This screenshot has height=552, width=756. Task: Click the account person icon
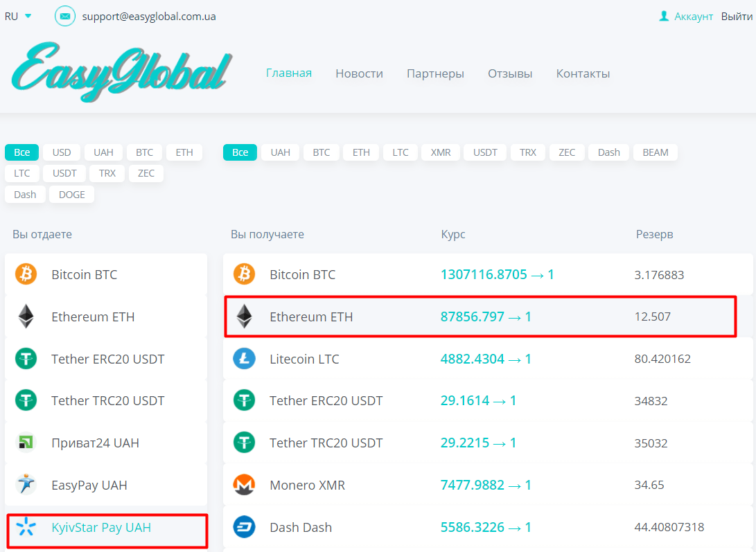point(664,16)
